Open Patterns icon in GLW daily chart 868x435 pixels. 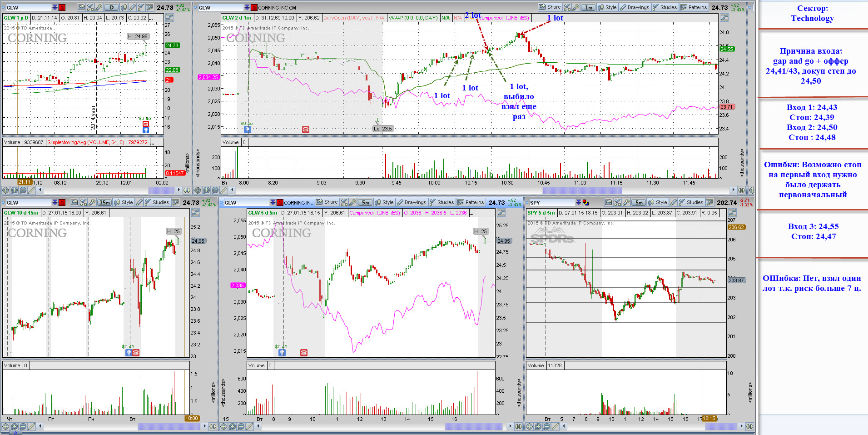[x=149, y=7]
